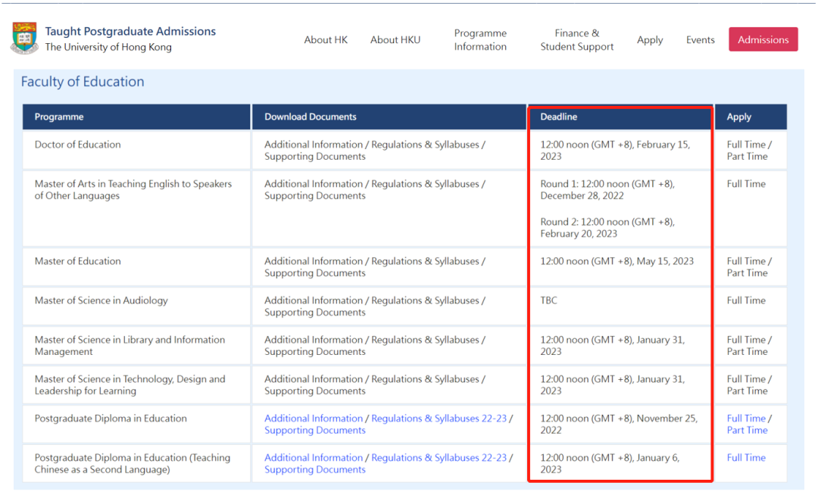Open Supporting Documents for PGDE Teaching Chinese
Viewport: 818px width, 504px height.
315,469
